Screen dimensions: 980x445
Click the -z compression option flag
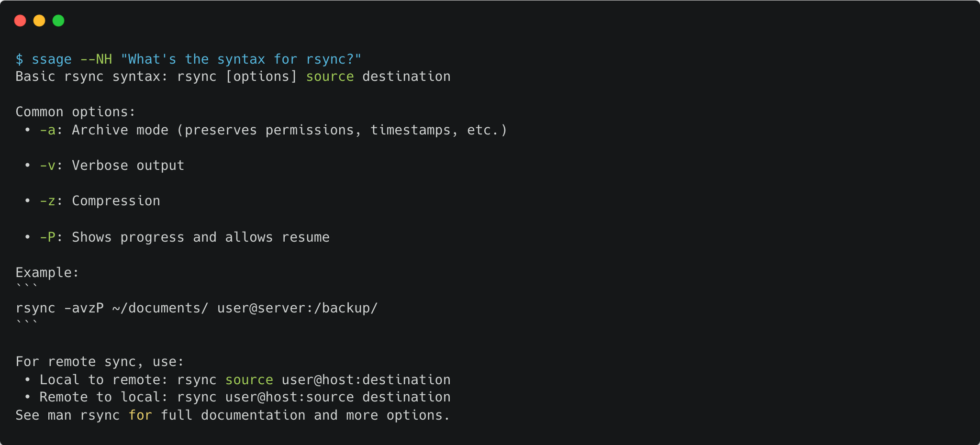(x=48, y=201)
